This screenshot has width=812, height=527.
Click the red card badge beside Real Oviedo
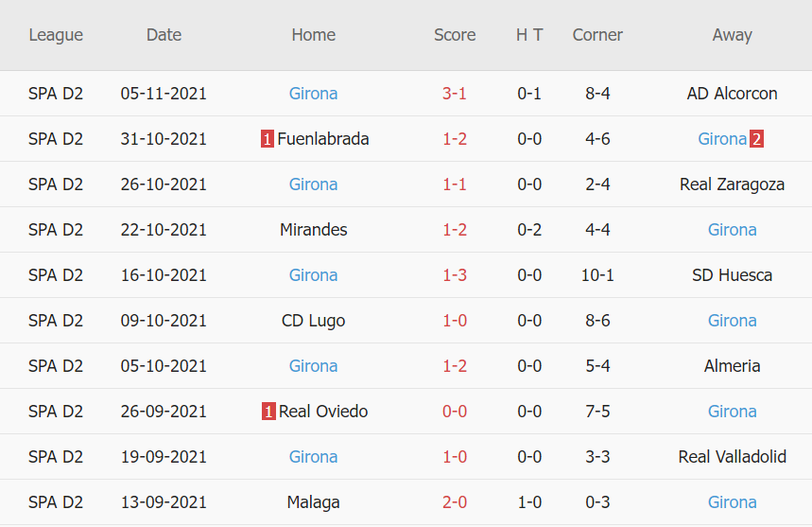click(268, 412)
